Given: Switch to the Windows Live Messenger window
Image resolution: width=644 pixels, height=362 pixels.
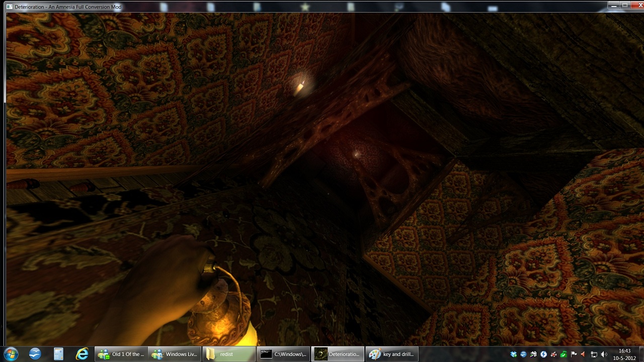Looking at the screenshot, I should coord(175,354).
